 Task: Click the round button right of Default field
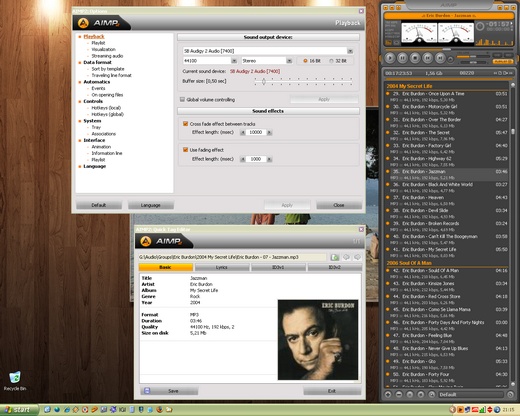tap(510, 395)
